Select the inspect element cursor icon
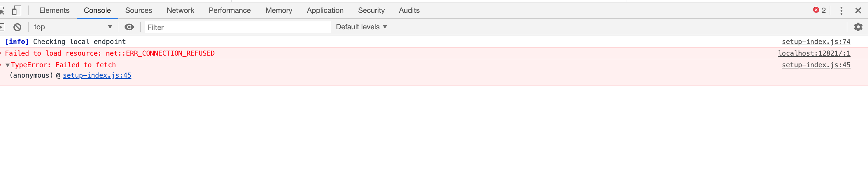 (3, 10)
